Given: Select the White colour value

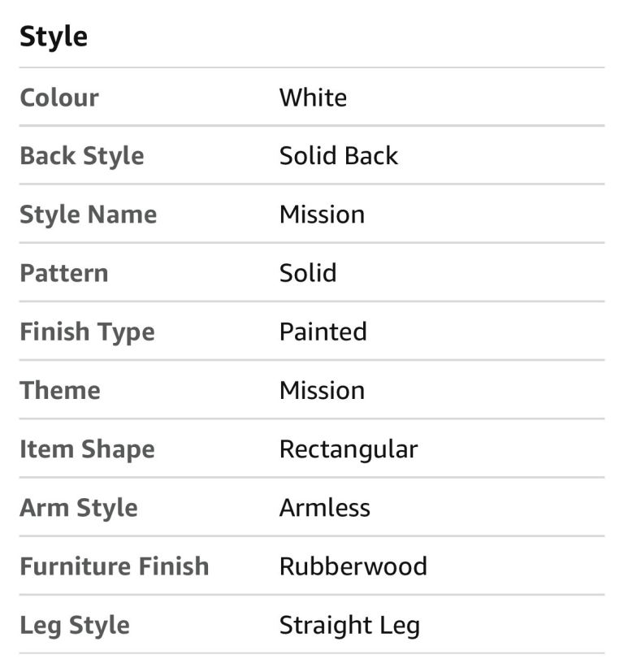Looking at the screenshot, I should tap(313, 98).
